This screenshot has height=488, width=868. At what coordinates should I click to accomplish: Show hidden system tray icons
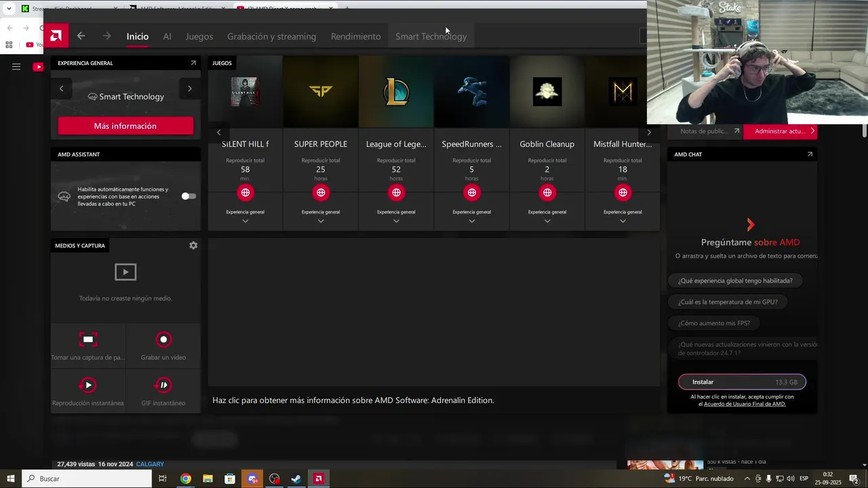(747, 479)
